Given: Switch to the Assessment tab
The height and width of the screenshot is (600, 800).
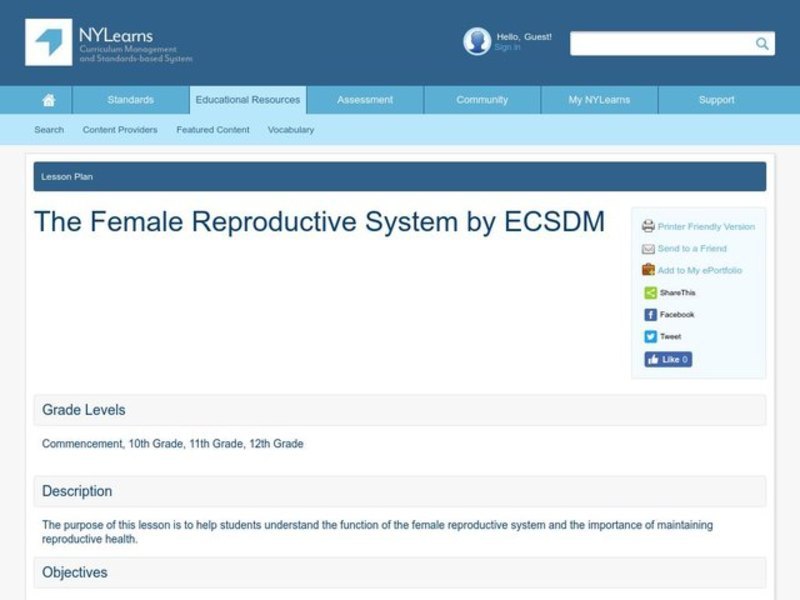Looking at the screenshot, I should (364, 99).
